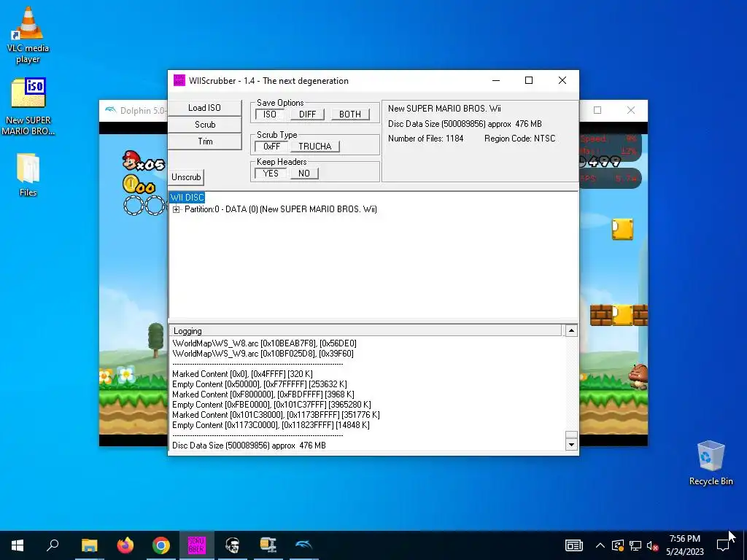Click the Load ISO button

point(204,108)
